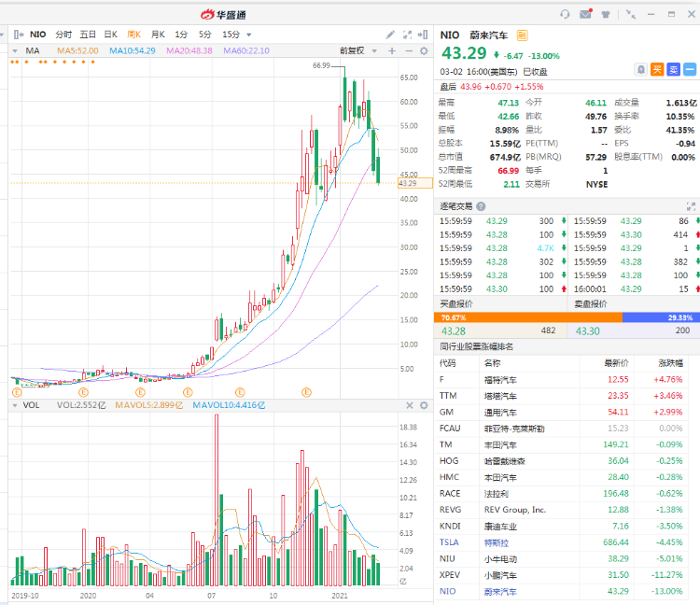Click the MA10:54.29 indicator label
The height and width of the screenshot is (605, 700).
click(133, 51)
